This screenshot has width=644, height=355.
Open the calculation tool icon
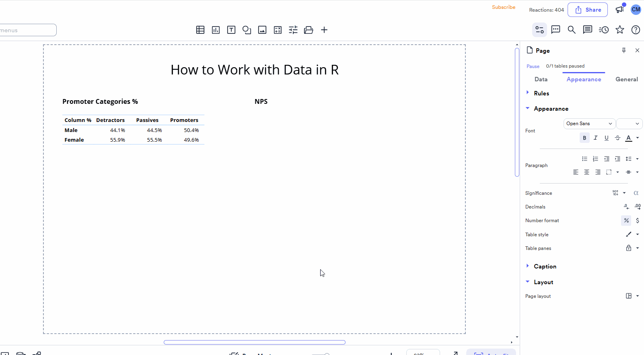278,30
